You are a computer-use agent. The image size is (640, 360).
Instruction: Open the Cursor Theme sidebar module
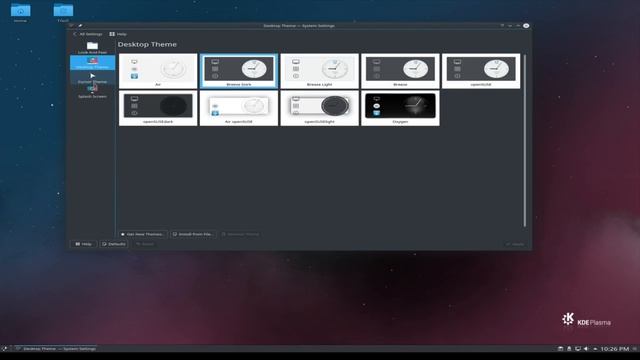point(92,78)
